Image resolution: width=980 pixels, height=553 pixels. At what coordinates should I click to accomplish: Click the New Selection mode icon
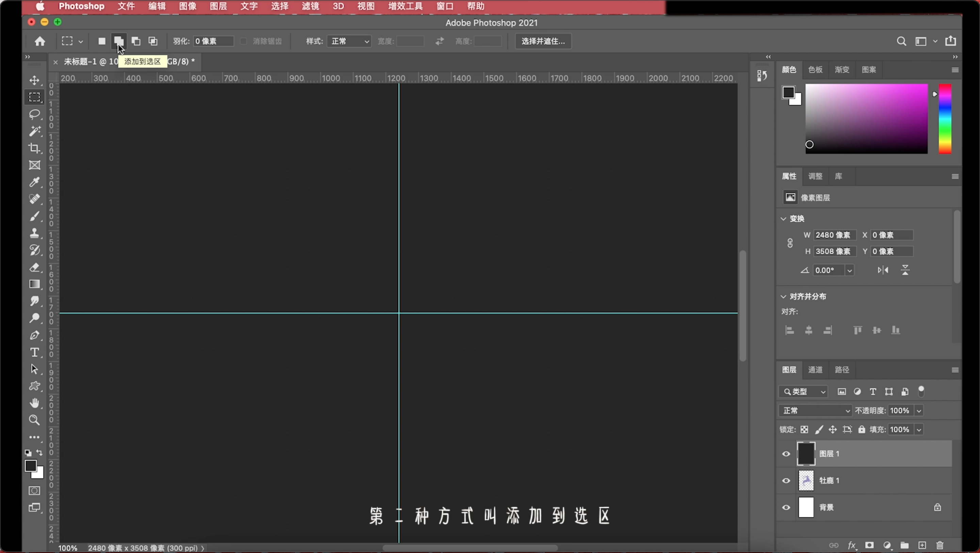[102, 41]
